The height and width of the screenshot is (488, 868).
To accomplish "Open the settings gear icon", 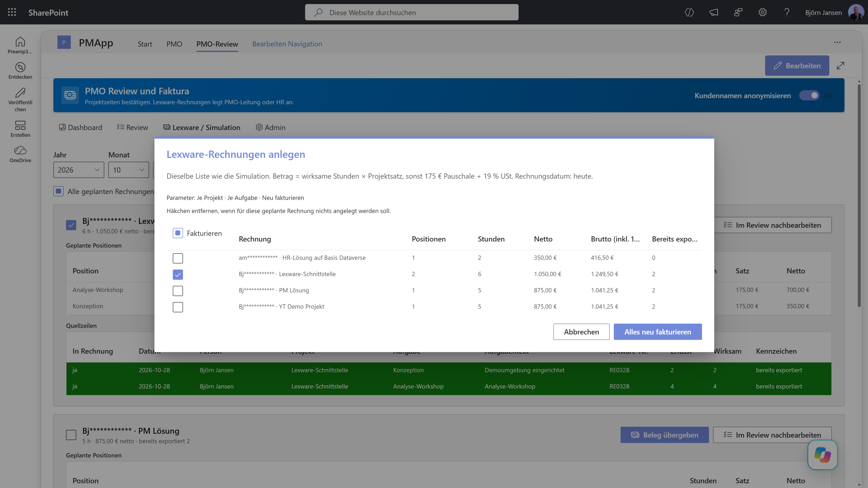I will 763,12.
